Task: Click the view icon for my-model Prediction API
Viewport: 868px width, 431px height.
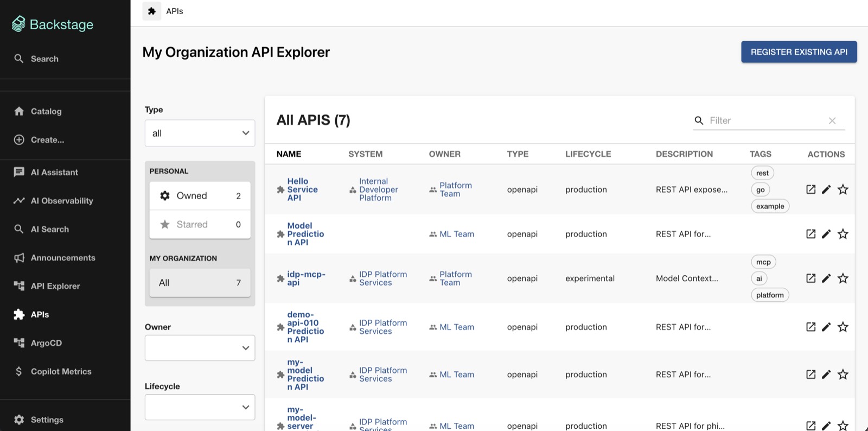Action: [810, 375]
